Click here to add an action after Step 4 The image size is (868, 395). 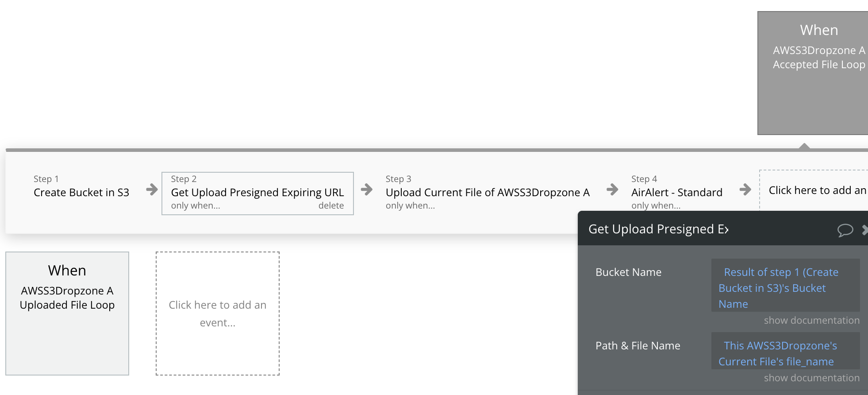(814, 190)
